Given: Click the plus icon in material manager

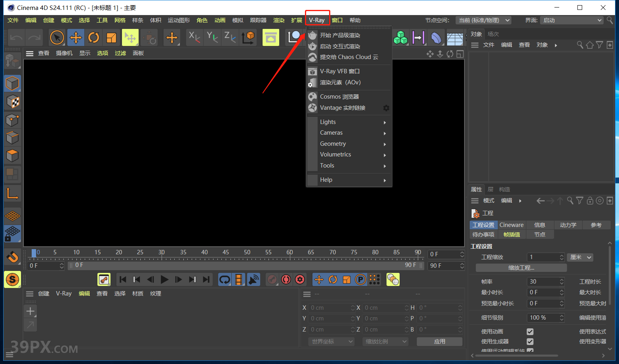Looking at the screenshot, I should (30, 311).
